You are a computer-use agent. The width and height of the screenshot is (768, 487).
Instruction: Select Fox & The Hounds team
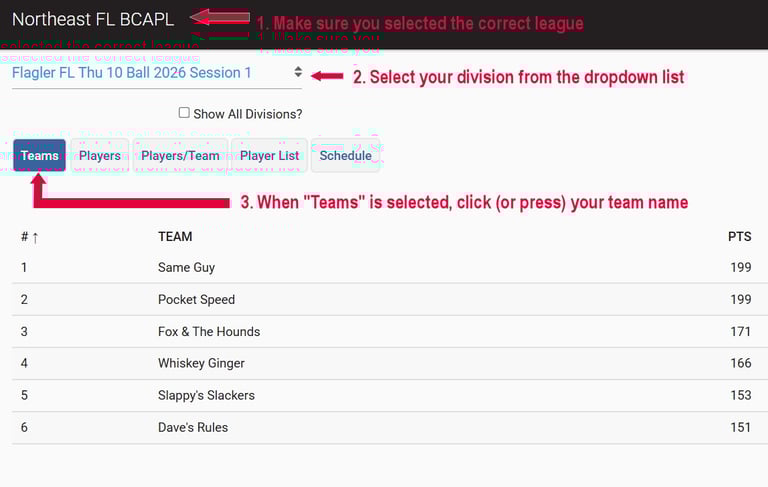(208, 332)
